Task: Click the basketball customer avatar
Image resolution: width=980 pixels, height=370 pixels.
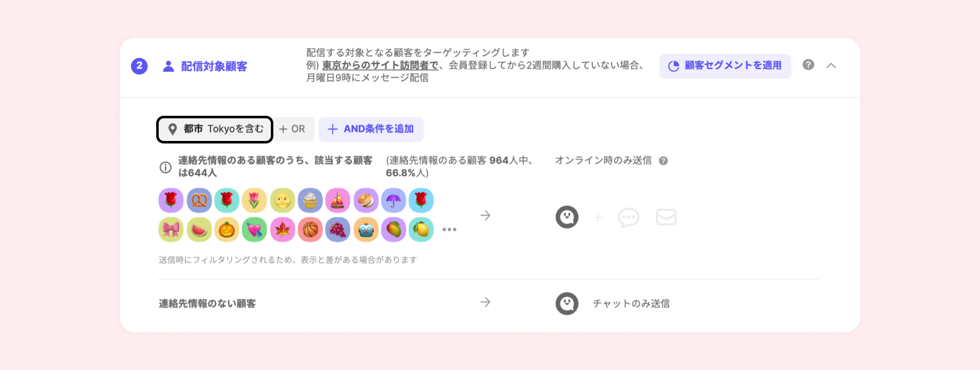Action: [x=311, y=230]
